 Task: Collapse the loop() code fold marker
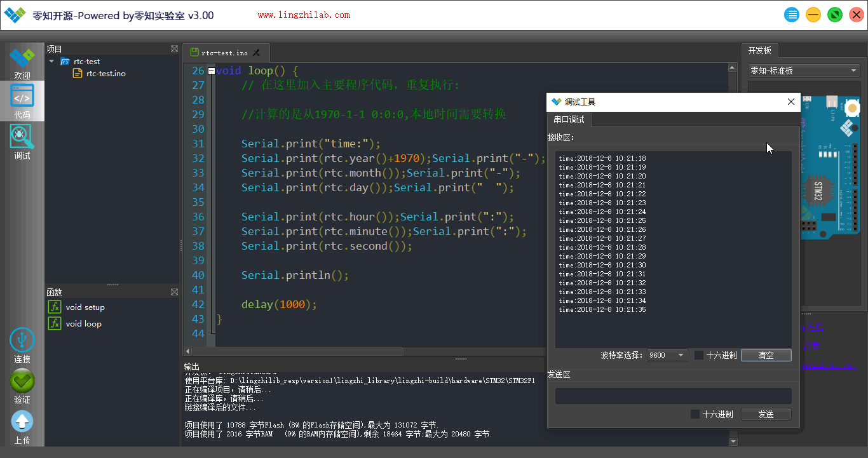pyautogui.click(x=212, y=71)
